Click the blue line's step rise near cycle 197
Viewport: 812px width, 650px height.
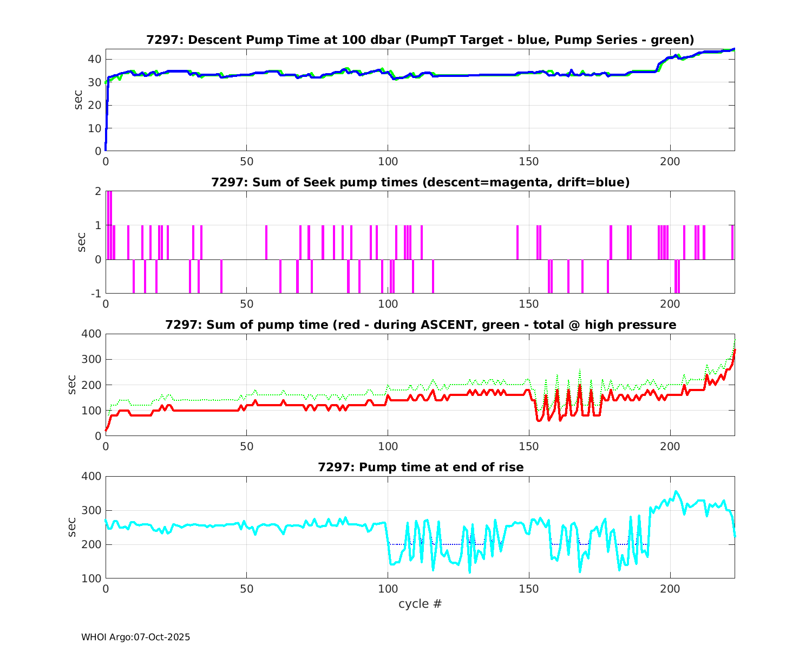[x=659, y=65]
